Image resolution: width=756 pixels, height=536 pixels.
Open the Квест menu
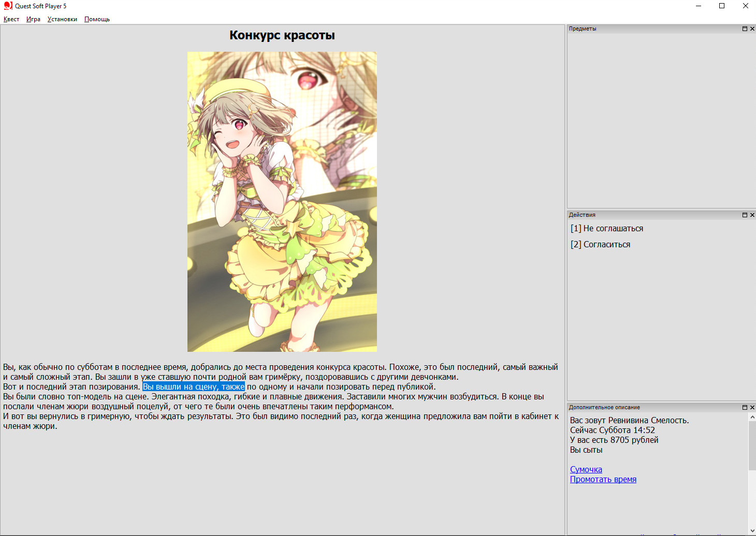click(11, 19)
